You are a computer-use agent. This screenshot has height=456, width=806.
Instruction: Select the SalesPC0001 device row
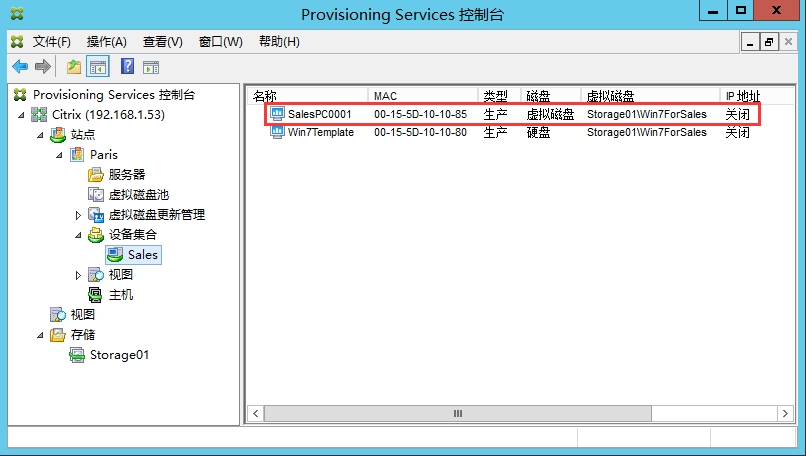tap(512, 114)
